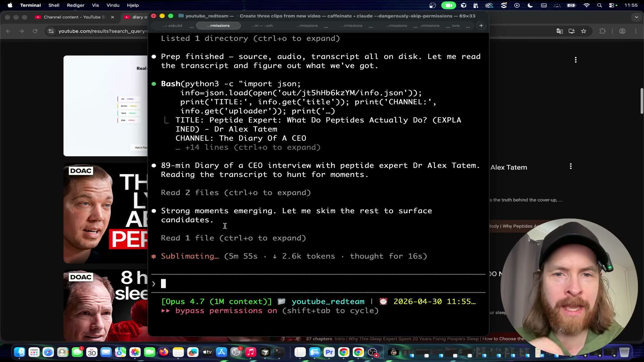Open the Mail app in the Dock
Viewport: 644px width, 362px height.
click(106, 352)
